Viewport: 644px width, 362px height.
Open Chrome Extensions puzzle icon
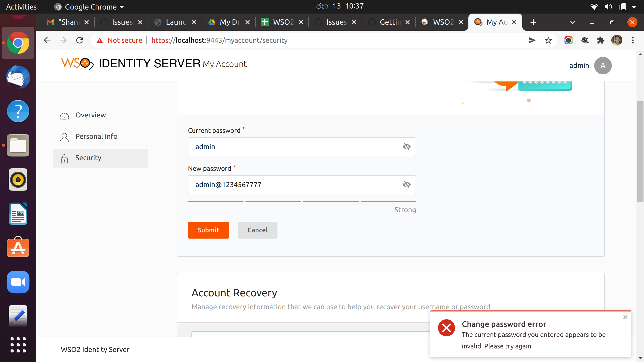(600, 40)
